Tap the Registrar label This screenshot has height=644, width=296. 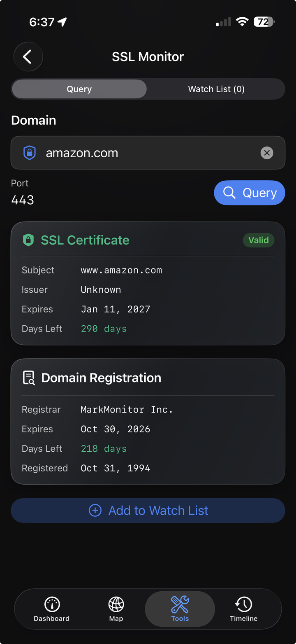tap(41, 409)
